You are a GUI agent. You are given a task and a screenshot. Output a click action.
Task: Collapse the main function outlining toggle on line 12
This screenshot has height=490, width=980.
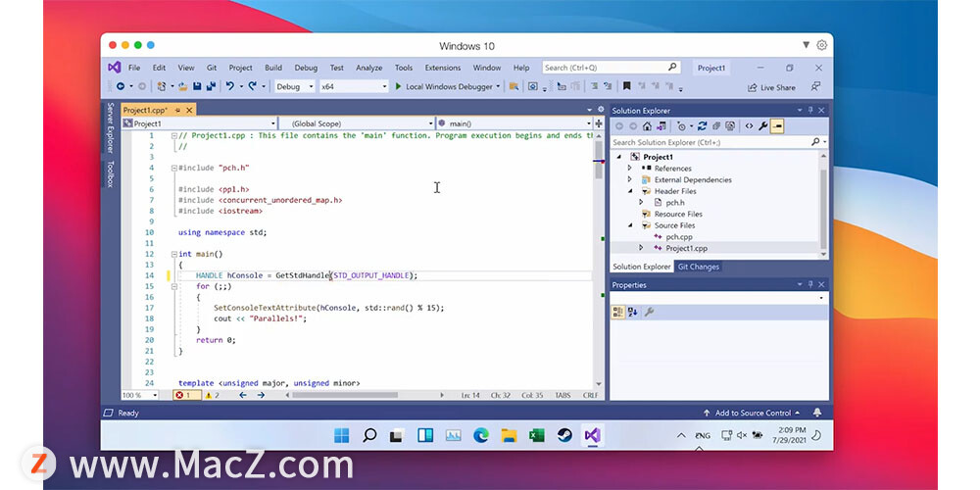174,255
